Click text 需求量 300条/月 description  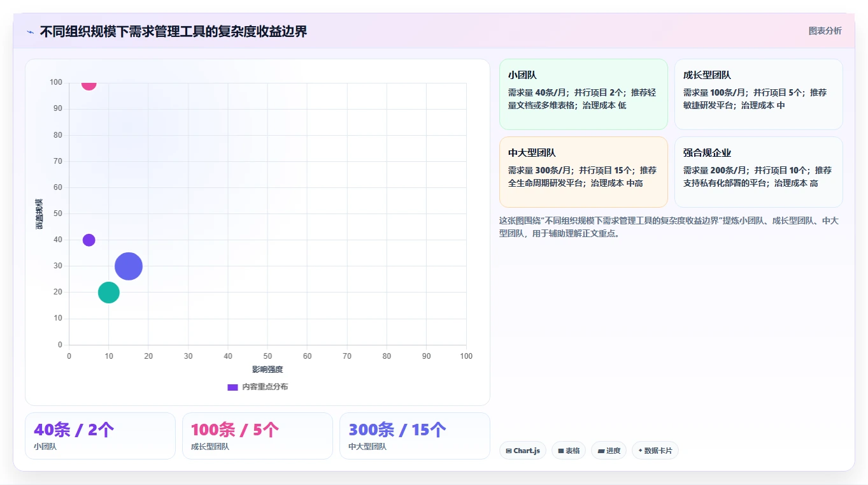540,171
